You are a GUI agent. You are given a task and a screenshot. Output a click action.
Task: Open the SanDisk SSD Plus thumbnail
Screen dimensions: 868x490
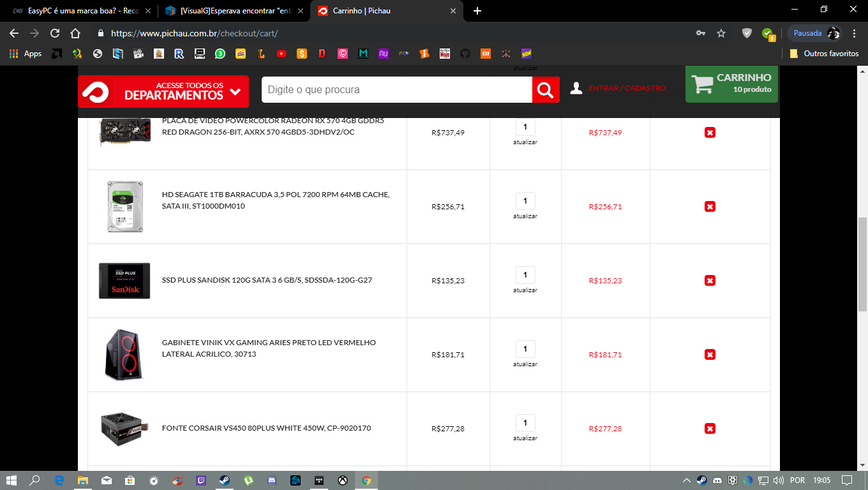click(x=124, y=281)
